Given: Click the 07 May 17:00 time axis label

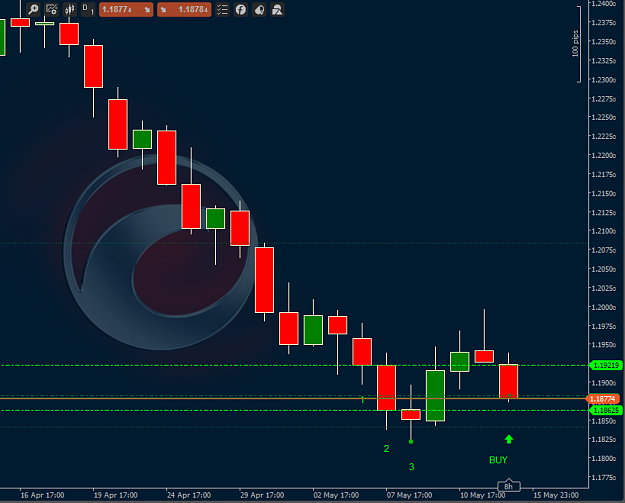Looking at the screenshot, I should click(409, 495).
